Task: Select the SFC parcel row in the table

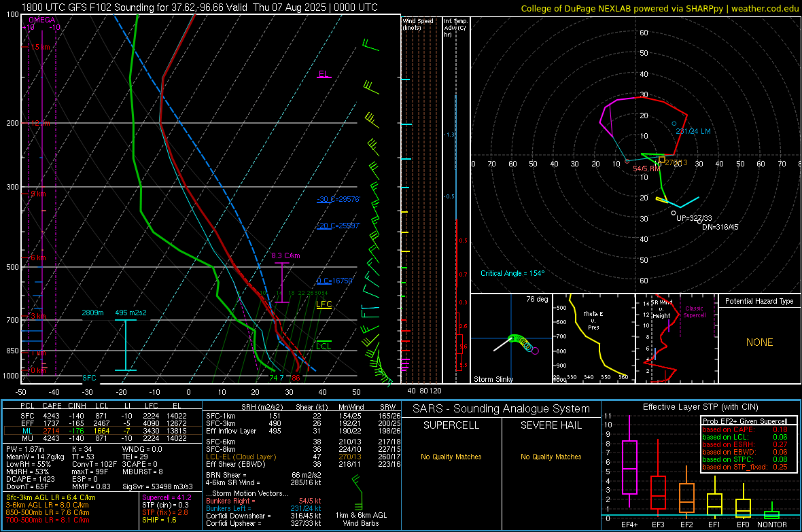Action: [x=102, y=416]
